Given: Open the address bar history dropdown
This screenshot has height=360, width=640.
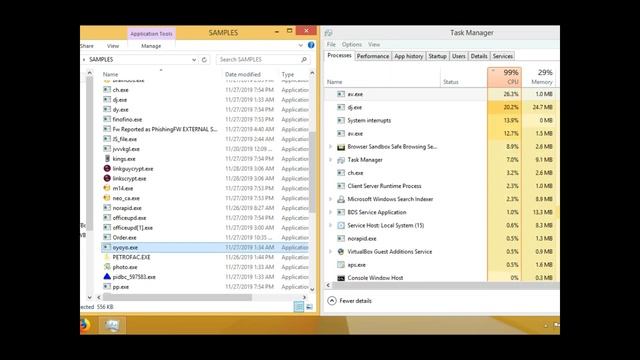Looking at the screenshot, I should [x=194, y=60].
